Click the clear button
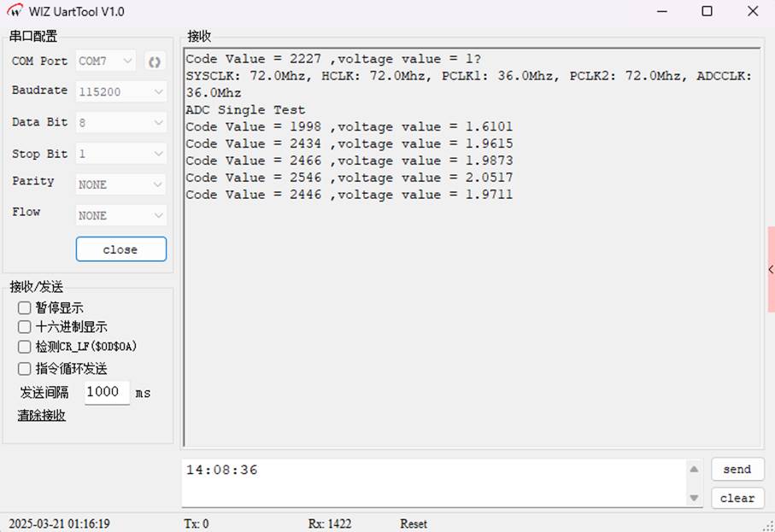The height and width of the screenshot is (532, 775). 737,498
